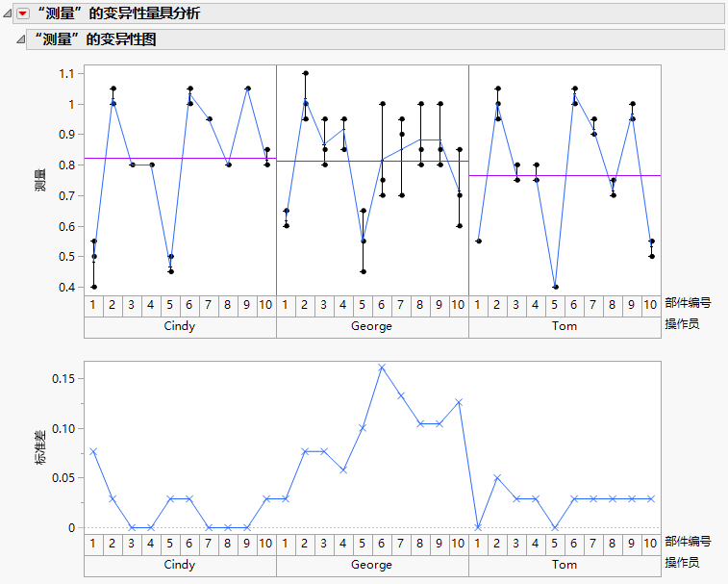Select the Tom label under the standard deviation chart
Viewport: 728px width, 584px height.
coord(565,565)
